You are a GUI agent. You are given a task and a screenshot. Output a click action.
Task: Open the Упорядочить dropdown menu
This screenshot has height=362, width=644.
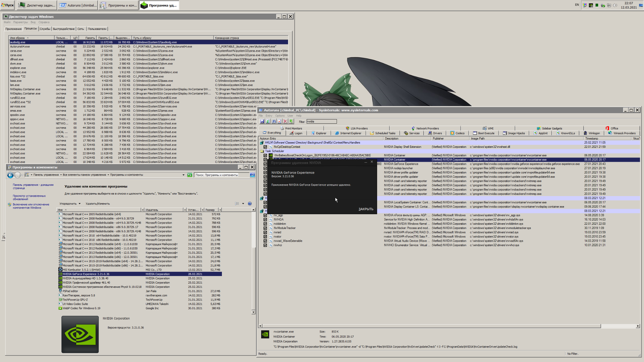click(70, 204)
